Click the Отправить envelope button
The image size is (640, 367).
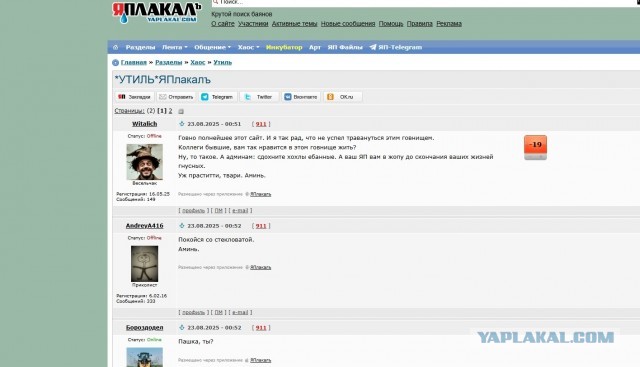pyautogui.click(x=176, y=97)
